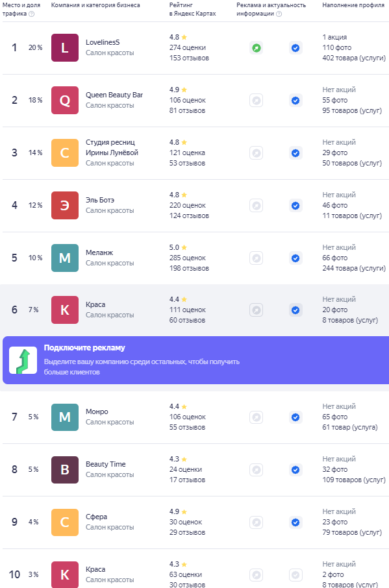Screen dimensions: 389x588
Task: Select the highlighted Краса row at place 6
Action: click(194, 310)
